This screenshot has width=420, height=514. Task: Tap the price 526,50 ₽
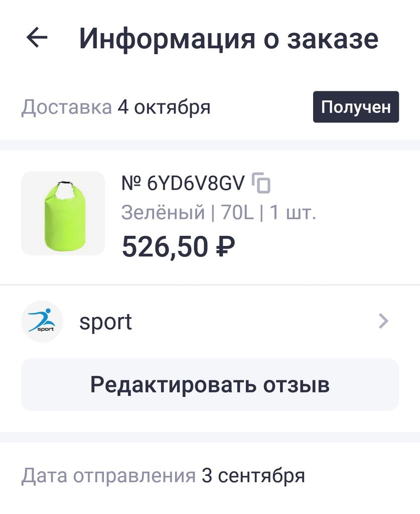pyautogui.click(x=179, y=246)
